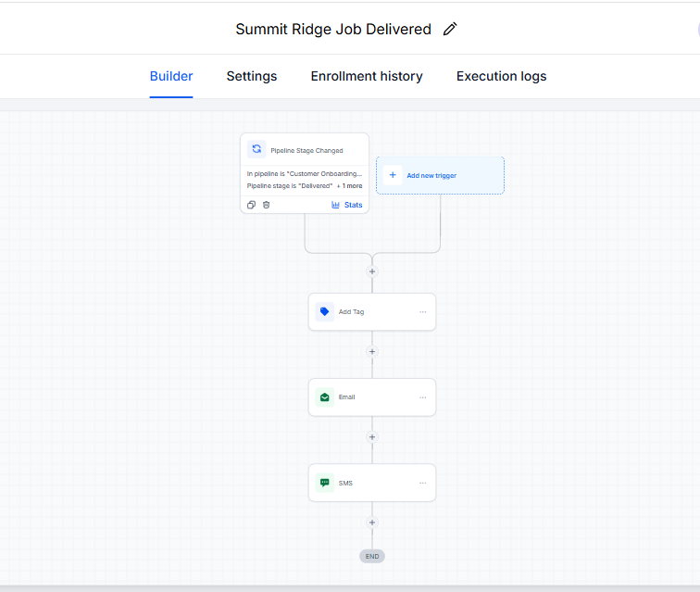Click the Pipeline Stage Changed sync icon

(x=256, y=149)
